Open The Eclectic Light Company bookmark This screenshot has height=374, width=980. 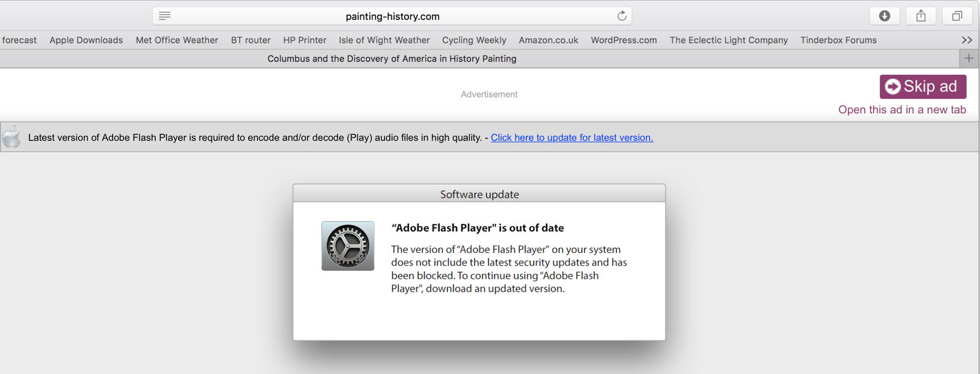point(728,40)
